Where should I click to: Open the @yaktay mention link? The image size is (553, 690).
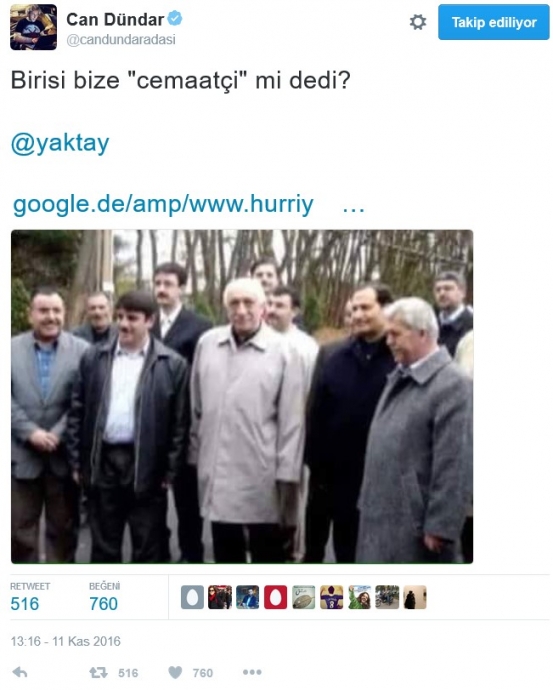60,143
